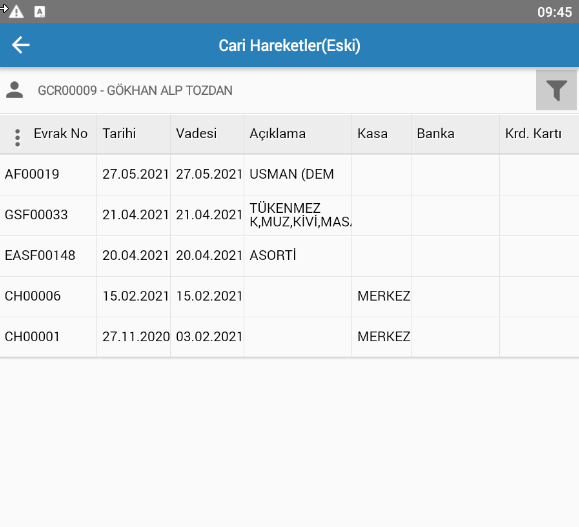Image resolution: width=579 pixels, height=527 pixels.
Task: Select the GSF00033 row
Action: click(x=290, y=215)
